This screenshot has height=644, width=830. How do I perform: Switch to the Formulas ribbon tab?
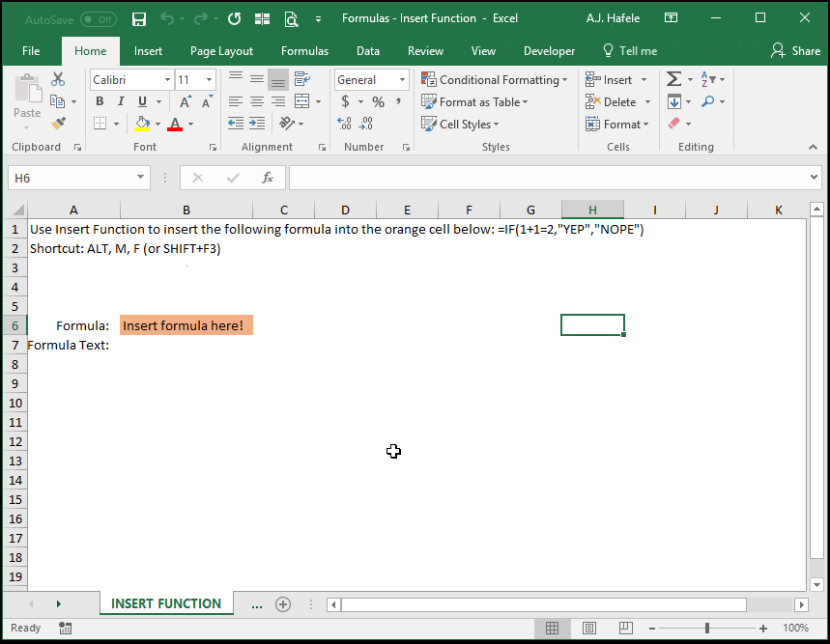pos(304,51)
